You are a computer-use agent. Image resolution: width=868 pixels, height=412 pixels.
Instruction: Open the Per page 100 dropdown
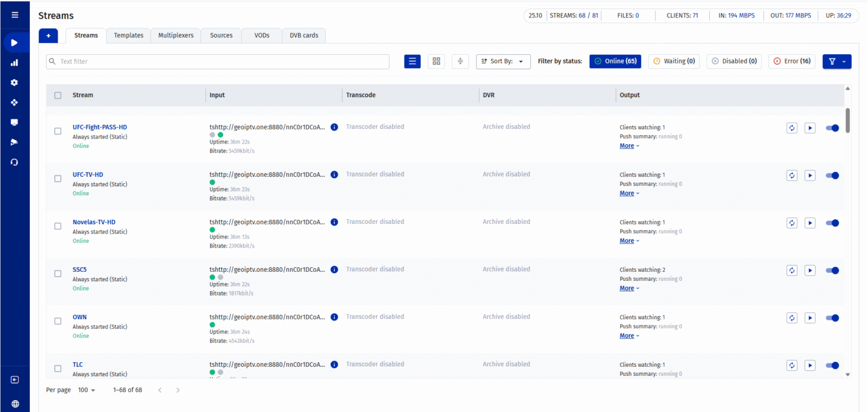click(86, 390)
